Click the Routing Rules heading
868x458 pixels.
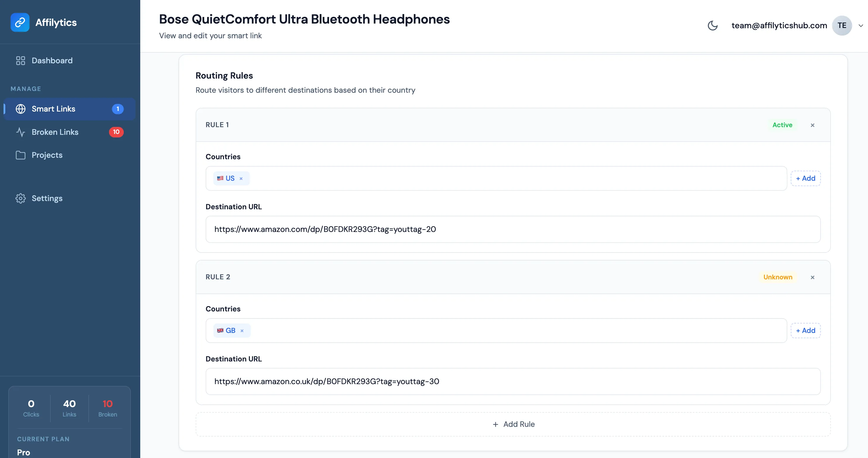(x=224, y=76)
